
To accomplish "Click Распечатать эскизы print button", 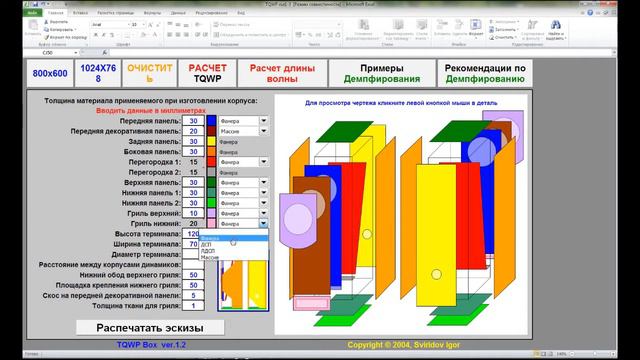I will 150,328.
